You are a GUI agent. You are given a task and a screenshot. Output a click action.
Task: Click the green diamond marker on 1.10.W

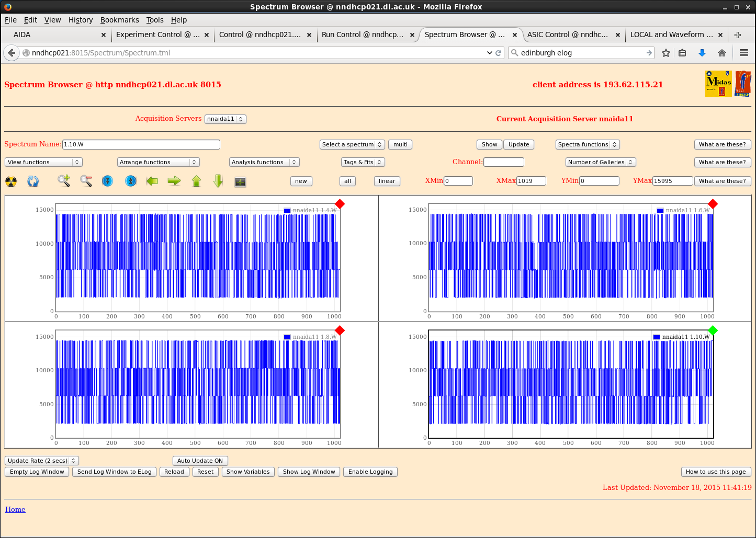coord(713,330)
